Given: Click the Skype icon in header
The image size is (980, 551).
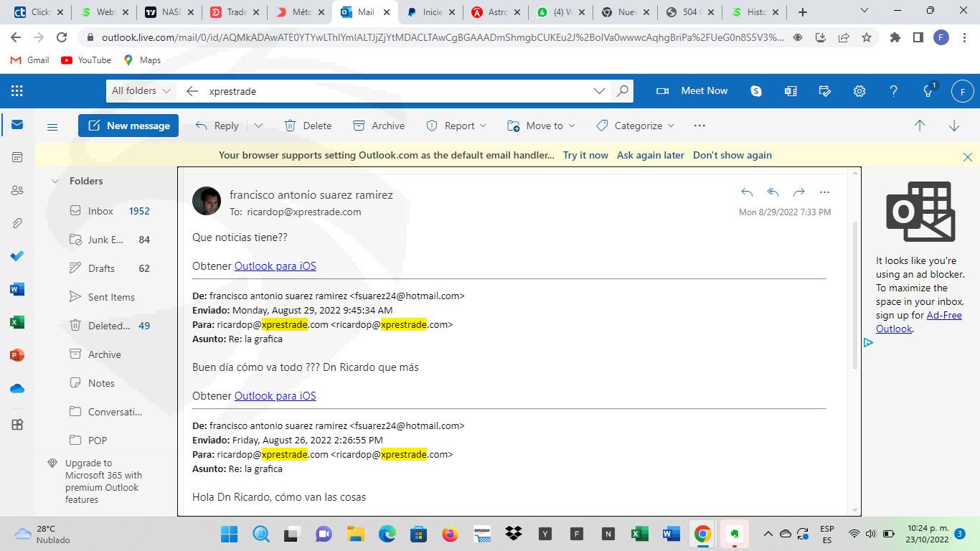Looking at the screenshot, I should pyautogui.click(x=756, y=91).
